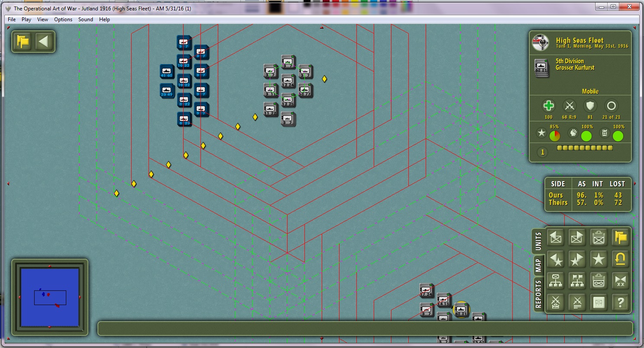644x348 pixels.
Task: Click the yellow double-flag button in Units panel
Action: [621, 237]
